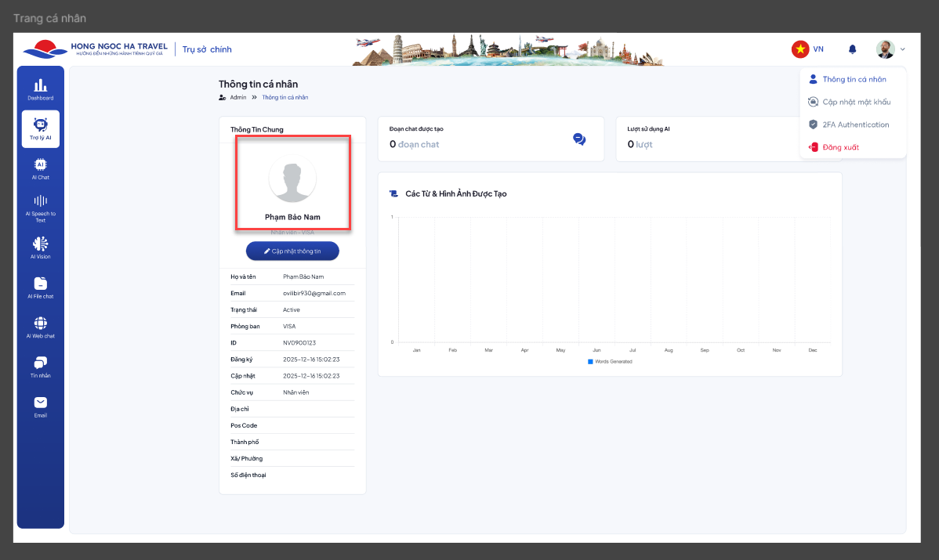Go to AI File chat

point(41,287)
